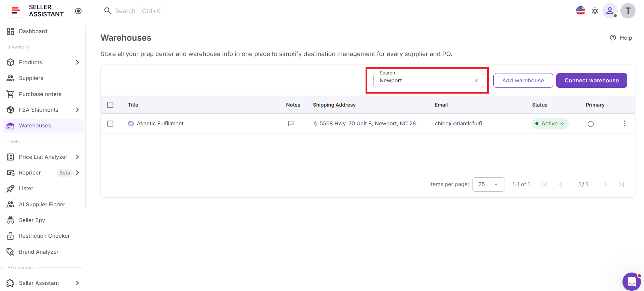Click the Beta badge next to Repricer
Image resolution: width=644 pixels, height=291 pixels.
[65, 173]
